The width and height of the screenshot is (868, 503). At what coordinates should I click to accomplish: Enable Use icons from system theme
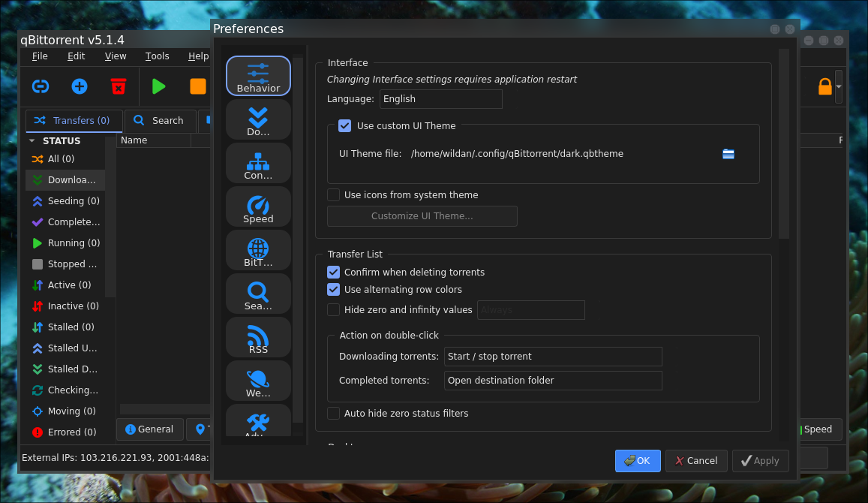(334, 195)
